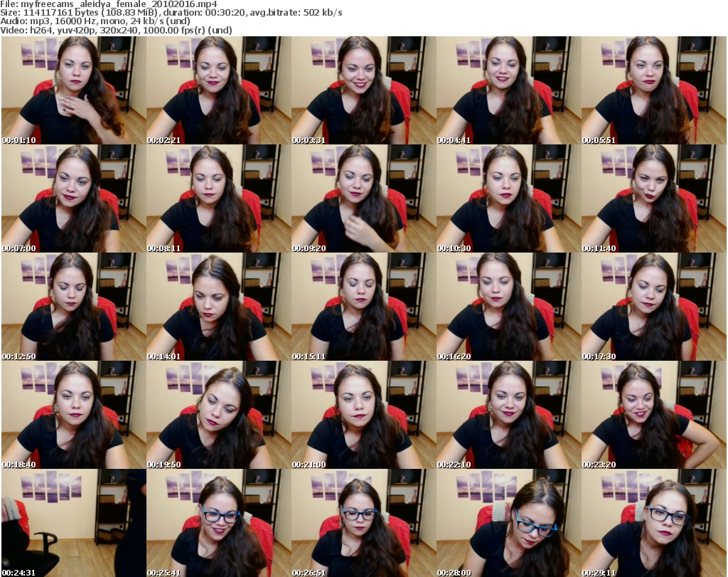Image resolution: width=728 pixels, height=577 pixels.
Task: Select the thumbnail stamped 00:01:10
Action: (73, 90)
